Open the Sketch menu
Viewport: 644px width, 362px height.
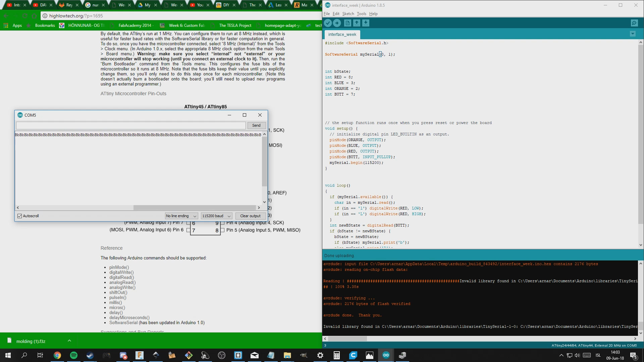point(348,14)
